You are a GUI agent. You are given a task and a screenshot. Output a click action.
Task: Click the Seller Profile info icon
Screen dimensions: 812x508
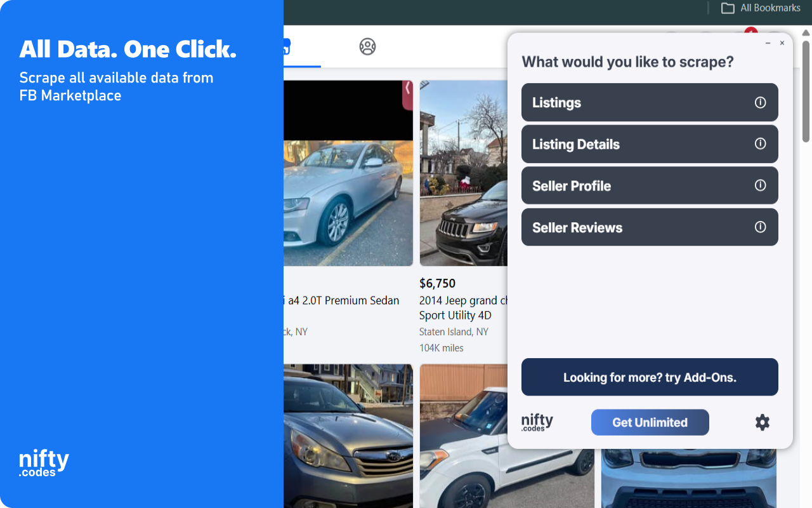[x=760, y=185]
